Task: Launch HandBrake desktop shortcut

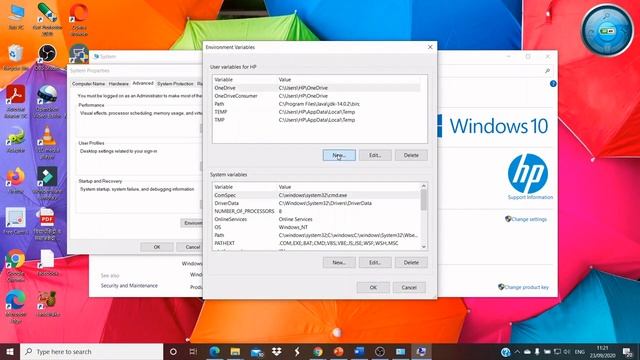Action: point(47,304)
